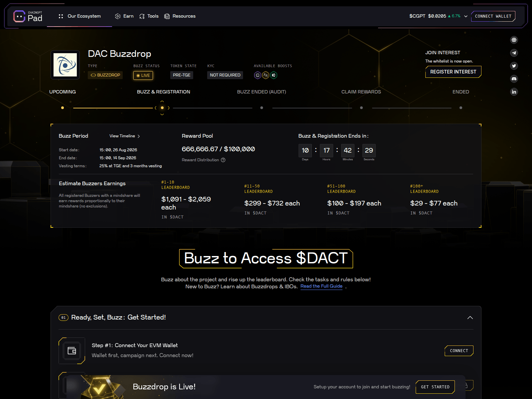
Task: Open the Discord social icon
Action: (x=514, y=79)
